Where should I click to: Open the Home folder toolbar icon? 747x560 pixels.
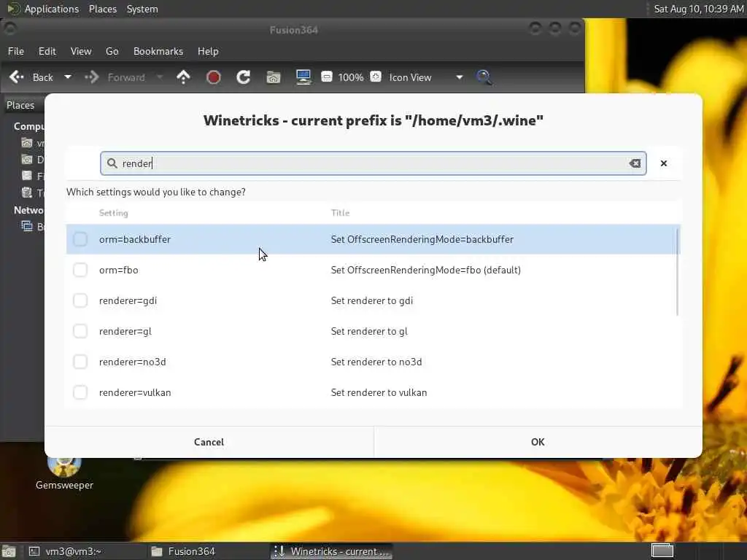tap(274, 77)
